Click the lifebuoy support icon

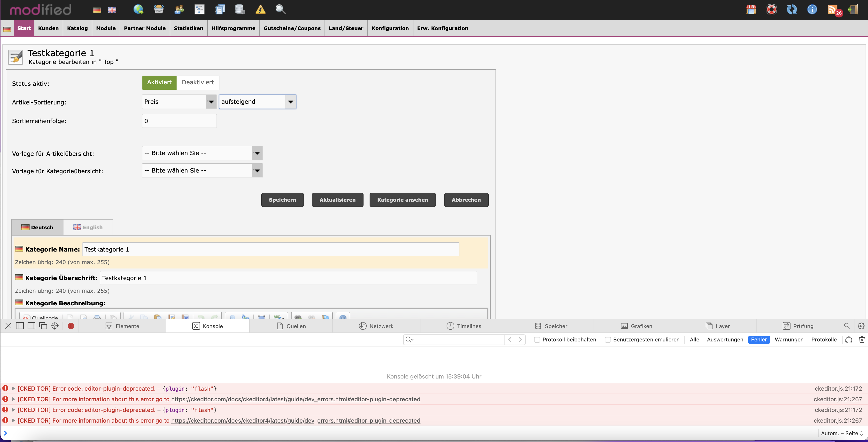click(771, 9)
